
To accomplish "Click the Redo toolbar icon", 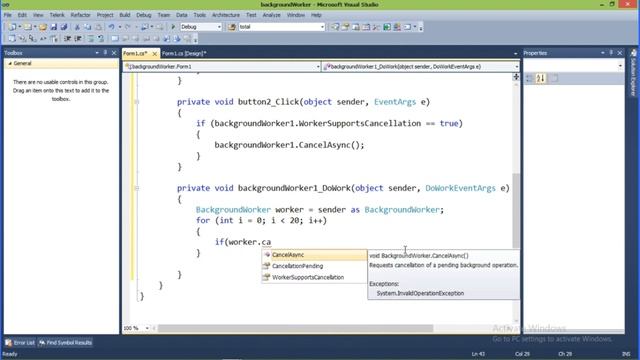I will click(x=127, y=27).
